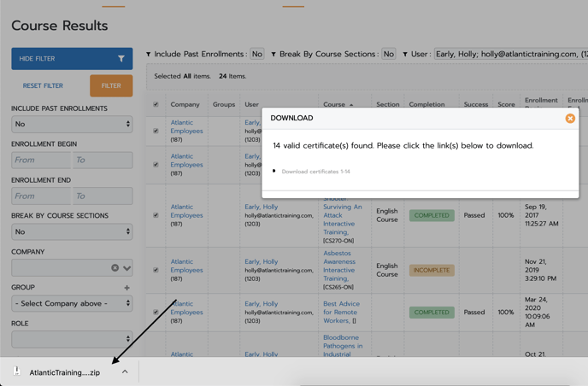The width and height of the screenshot is (588, 386).
Task: Open the downloaded AtlanticTraining zip file
Action: coord(64,372)
